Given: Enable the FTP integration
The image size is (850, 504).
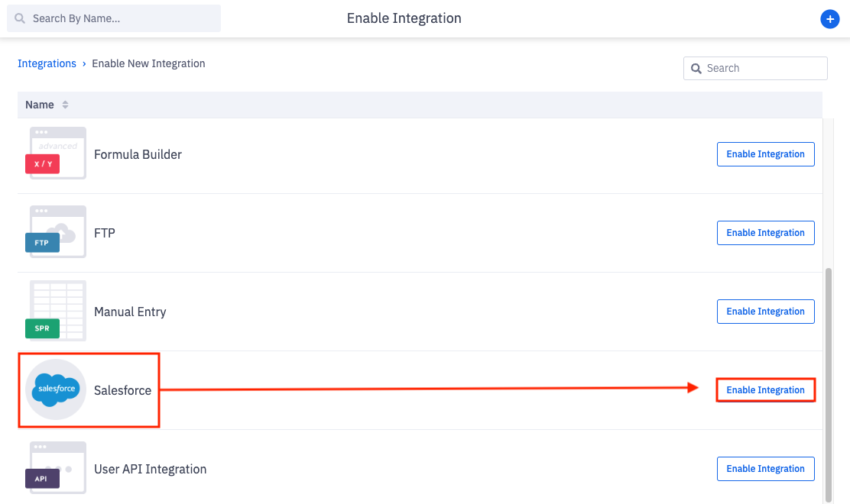Looking at the screenshot, I should 765,233.
